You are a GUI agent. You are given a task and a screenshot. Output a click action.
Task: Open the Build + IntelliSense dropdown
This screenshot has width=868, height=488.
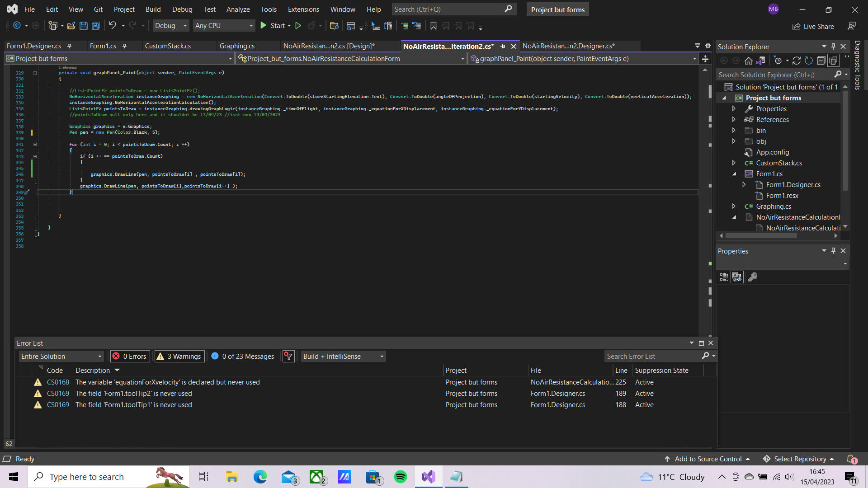[x=343, y=356]
